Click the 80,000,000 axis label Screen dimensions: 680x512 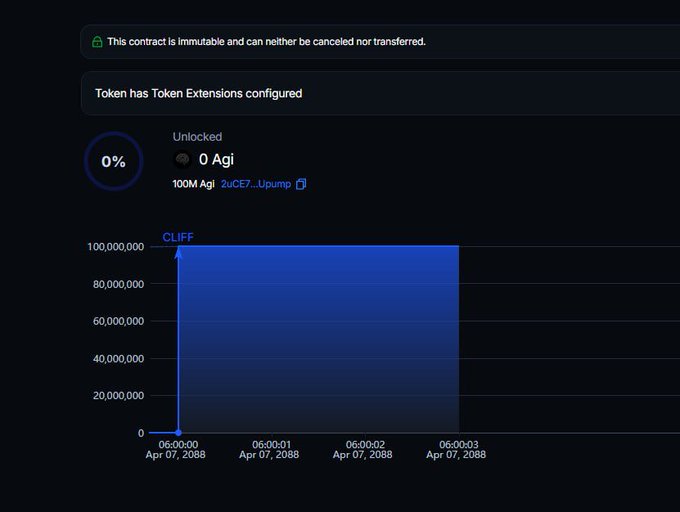118,284
